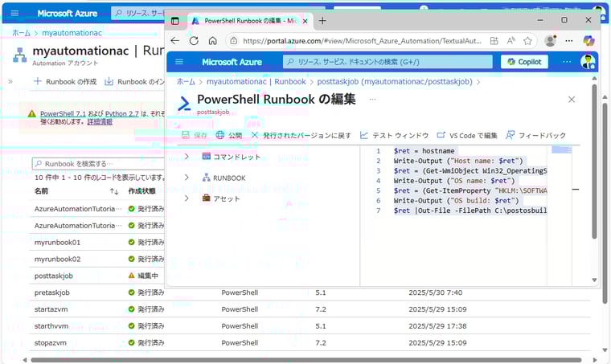Open the PowerShell 7.1 link in the warning banner

point(63,113)
